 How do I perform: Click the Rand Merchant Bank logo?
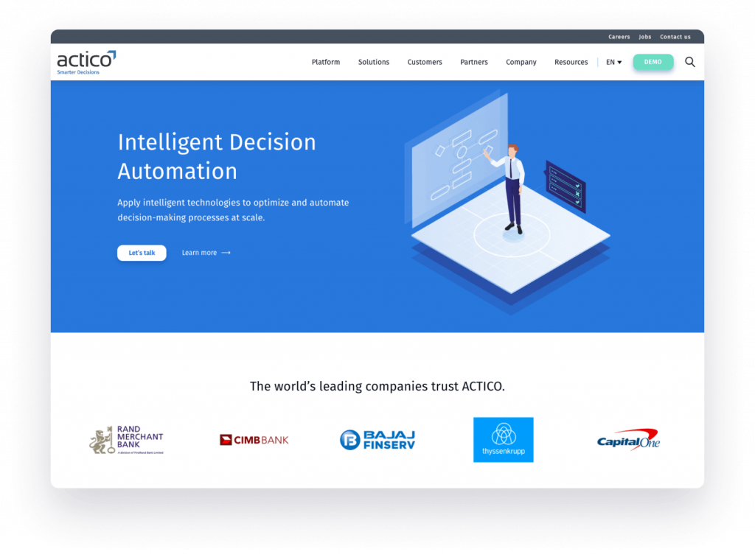click(x=127, y=440)
